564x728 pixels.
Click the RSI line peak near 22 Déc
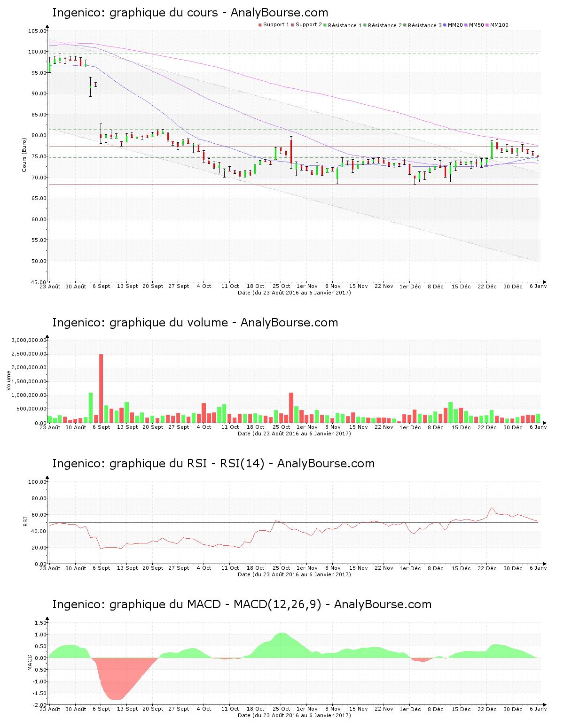(492, 507)
